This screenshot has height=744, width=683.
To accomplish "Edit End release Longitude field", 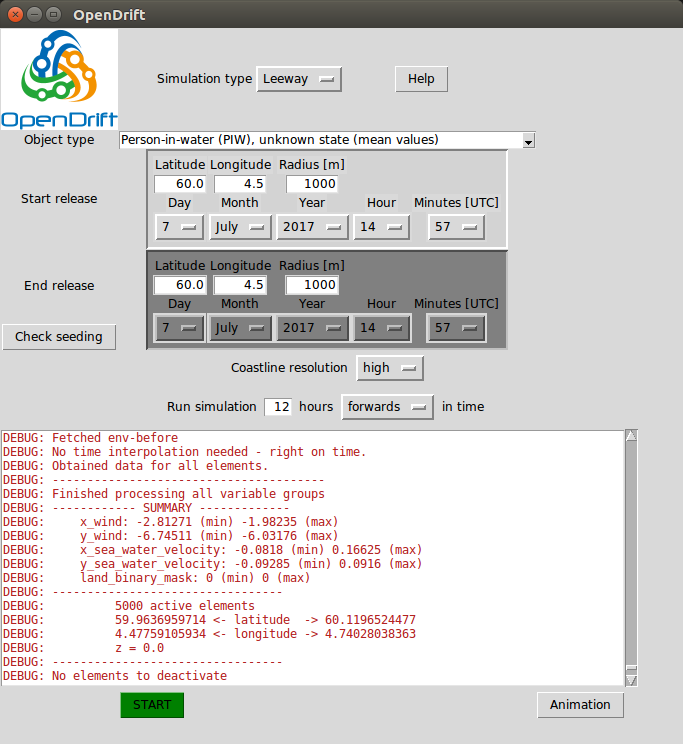I will (240, 285).
